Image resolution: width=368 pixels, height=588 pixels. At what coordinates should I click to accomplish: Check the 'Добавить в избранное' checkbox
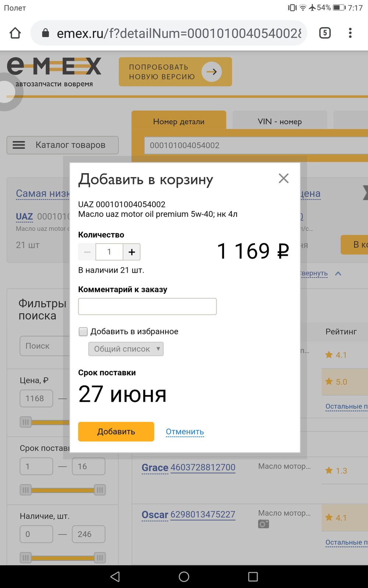click(83, 331)
